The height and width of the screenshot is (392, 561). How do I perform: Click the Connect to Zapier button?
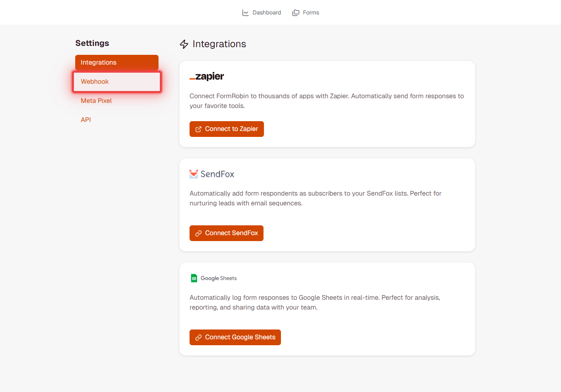pos(227,129)
